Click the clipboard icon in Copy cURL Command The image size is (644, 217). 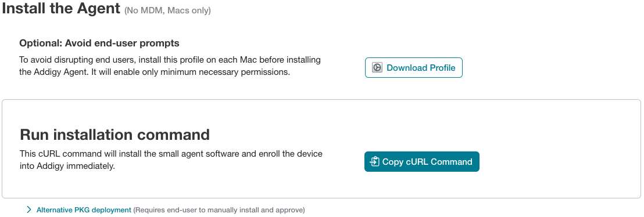[374, 162]
